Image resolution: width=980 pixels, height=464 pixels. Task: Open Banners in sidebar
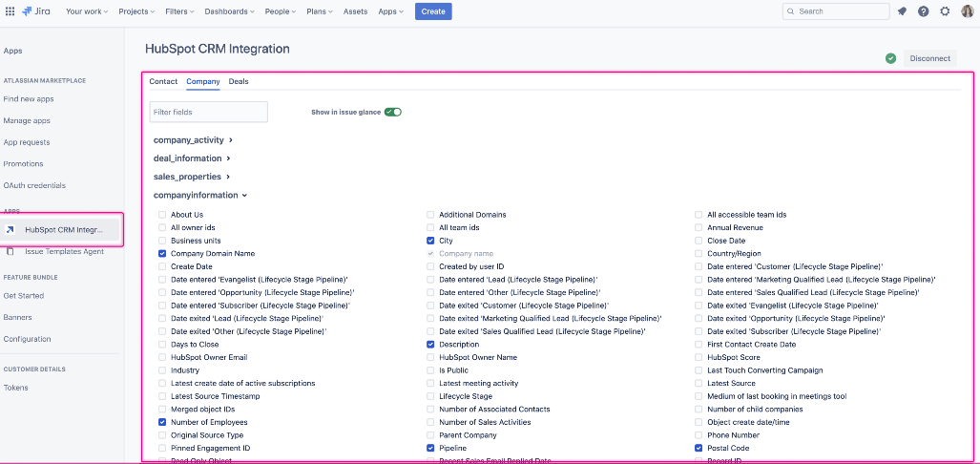(17, 317)
